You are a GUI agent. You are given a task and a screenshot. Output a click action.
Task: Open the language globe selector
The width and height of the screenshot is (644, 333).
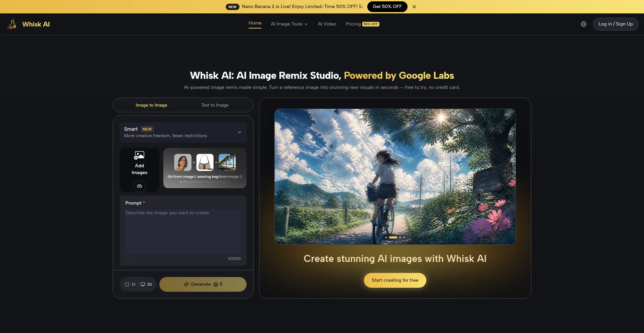pos(584,24)
